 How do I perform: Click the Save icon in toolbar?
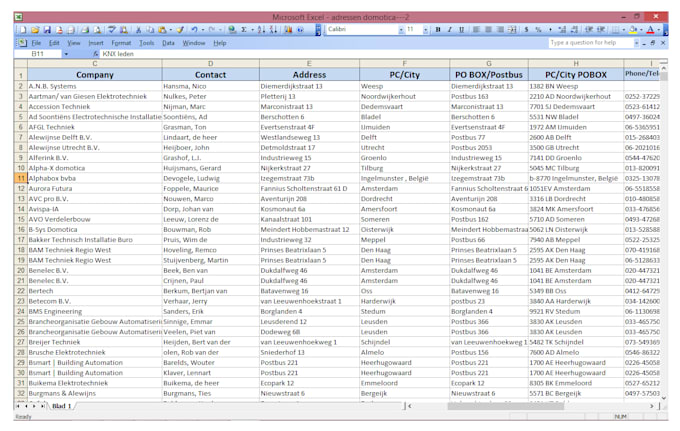tap(47, 30)
